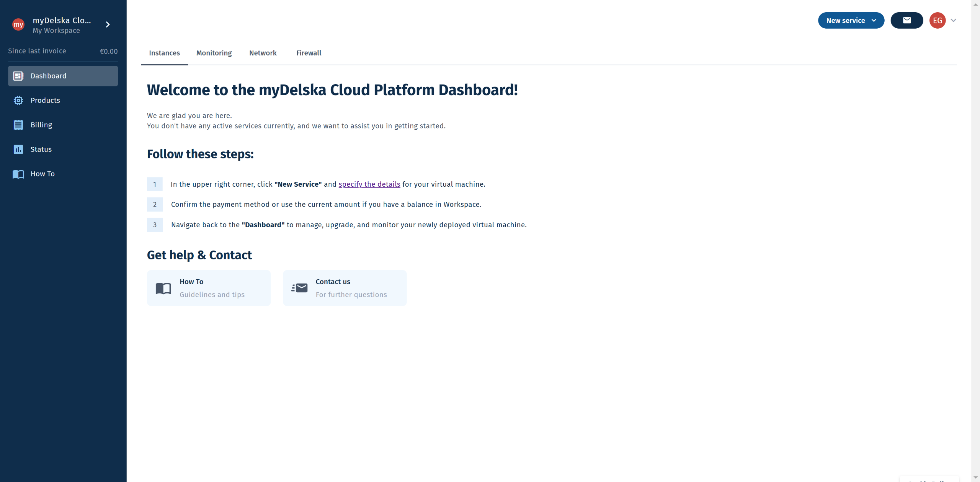Follow the "specify the details" link

pos(369,184)
